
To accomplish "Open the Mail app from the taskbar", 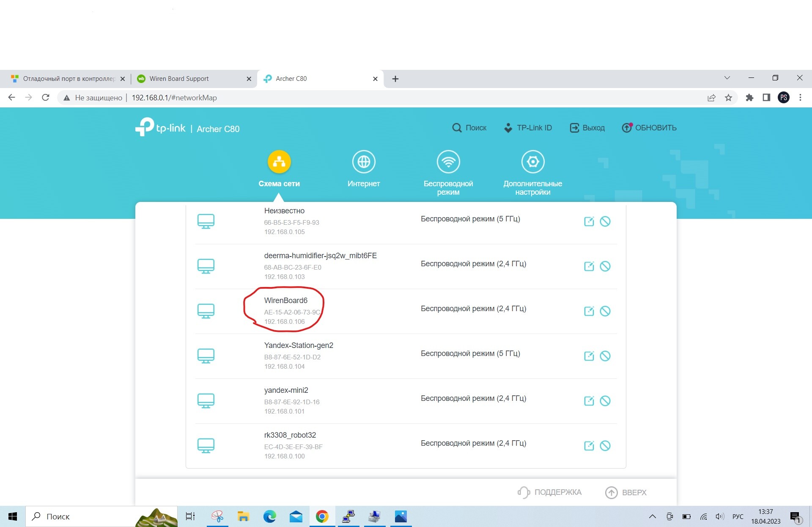I will [296, 516].
